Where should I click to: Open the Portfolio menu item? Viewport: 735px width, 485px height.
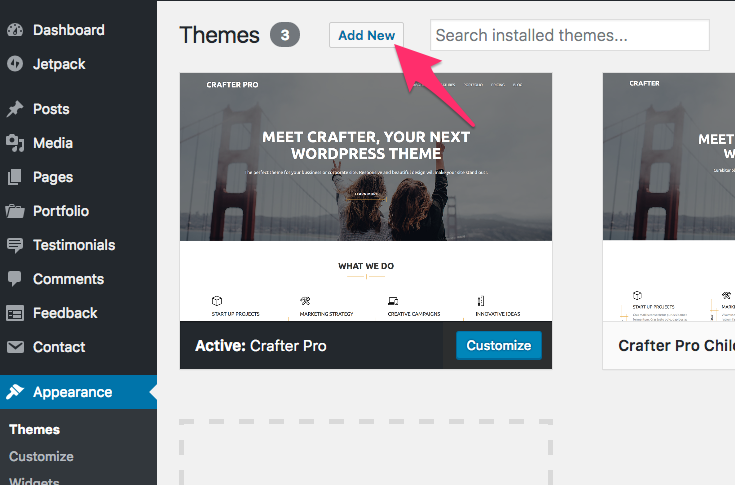click(x=78, y=211)
